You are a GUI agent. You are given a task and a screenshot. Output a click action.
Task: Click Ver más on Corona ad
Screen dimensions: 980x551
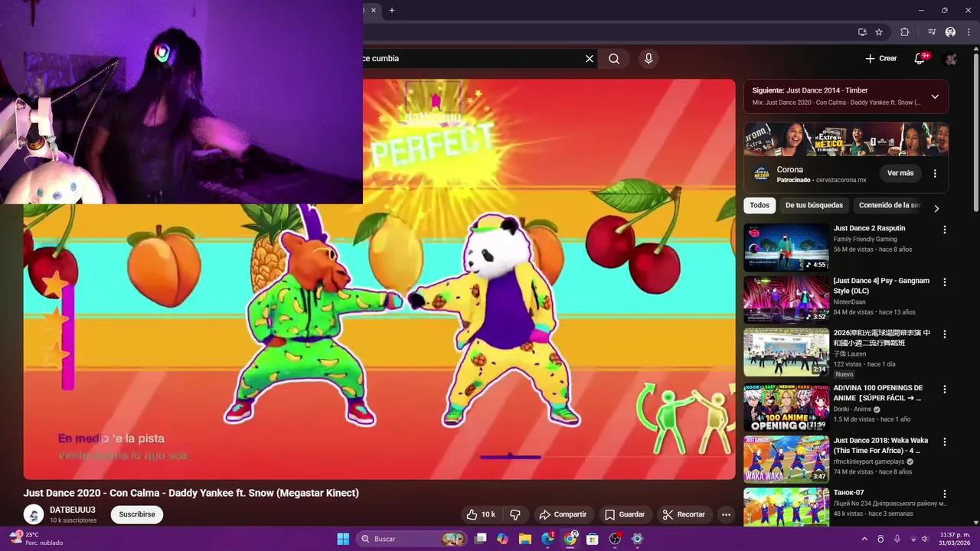pos(900,173)
